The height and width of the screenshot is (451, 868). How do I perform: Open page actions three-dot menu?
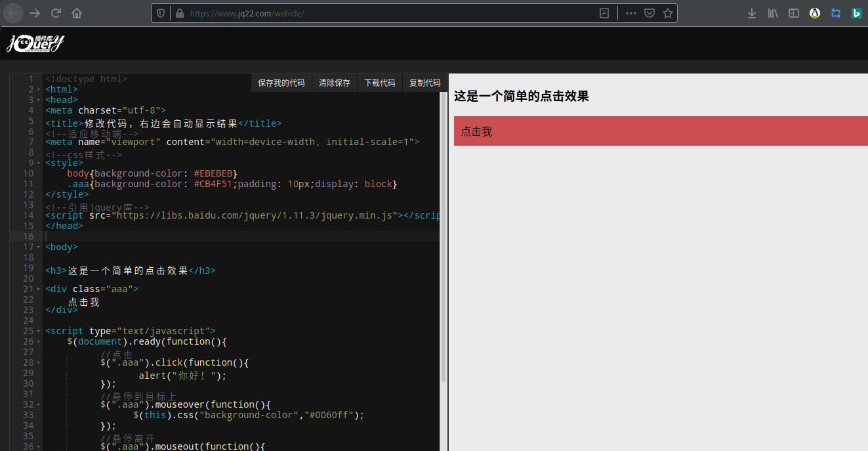630,13
